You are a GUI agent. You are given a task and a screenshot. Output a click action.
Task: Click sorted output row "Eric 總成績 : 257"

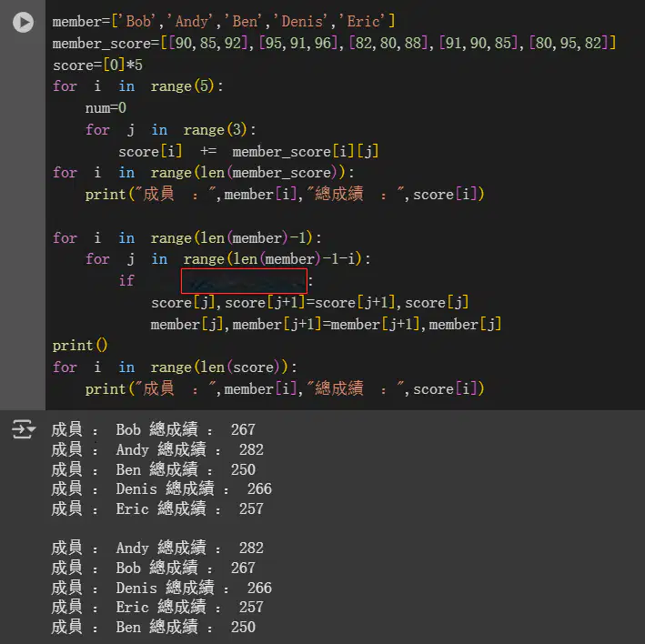pyautogui.click(x=157, y=608)
